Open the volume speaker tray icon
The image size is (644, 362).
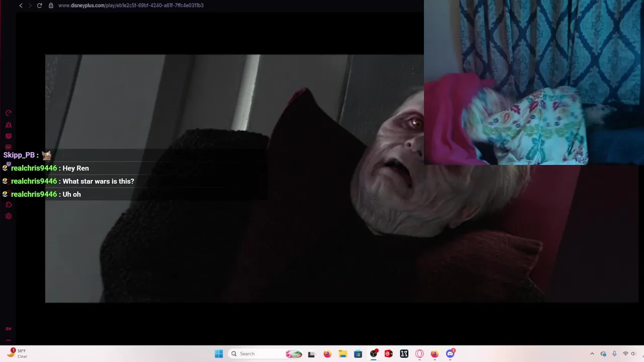pos(633,354)
